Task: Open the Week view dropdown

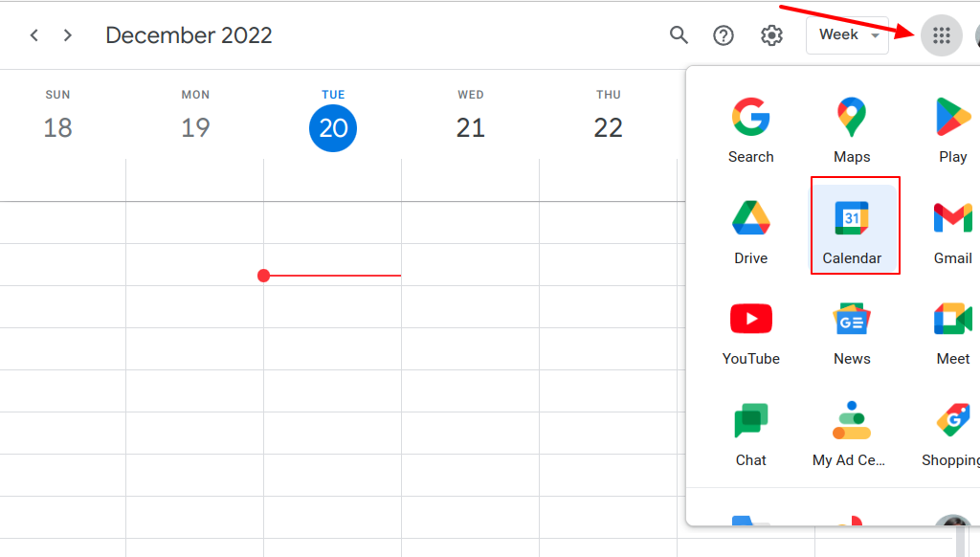Action: point(848,35)
